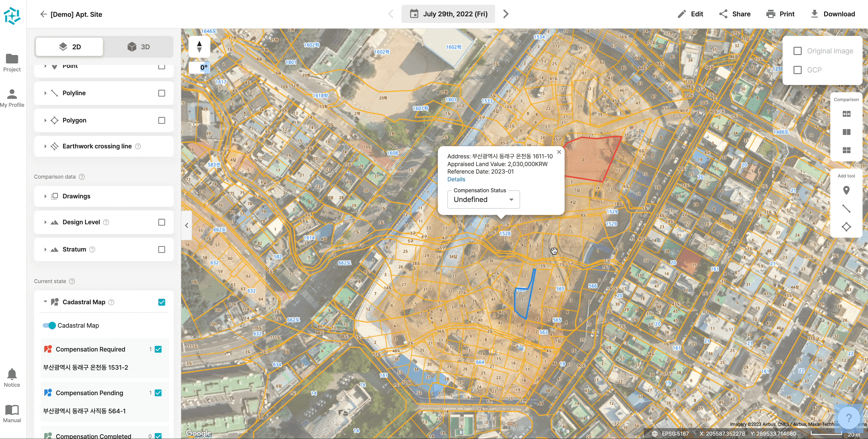Open the Manual book icon
Screen dimensions: 868x439
click(x=12, y=414)
